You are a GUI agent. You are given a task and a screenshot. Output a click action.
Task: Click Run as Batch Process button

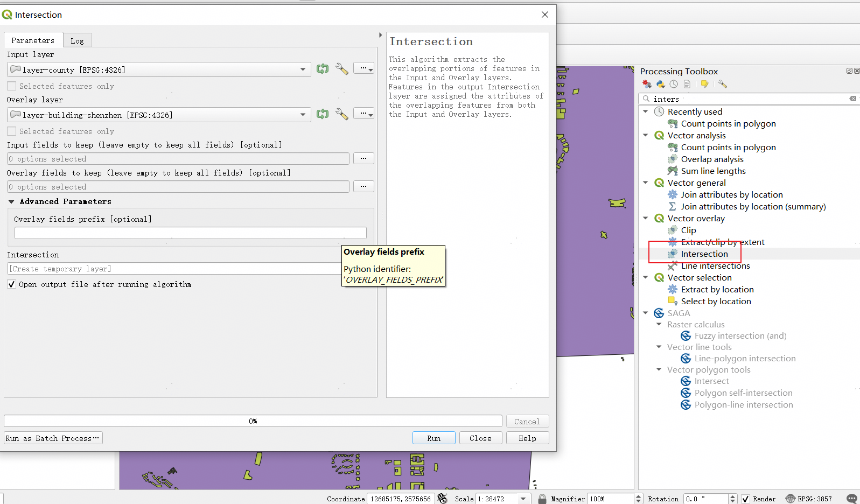coord(53,438)
